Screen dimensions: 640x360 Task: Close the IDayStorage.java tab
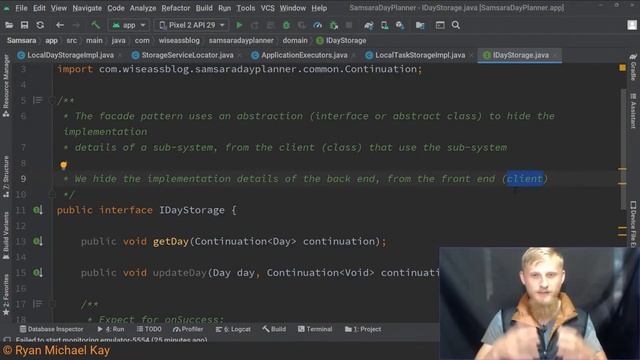[556, 55]
